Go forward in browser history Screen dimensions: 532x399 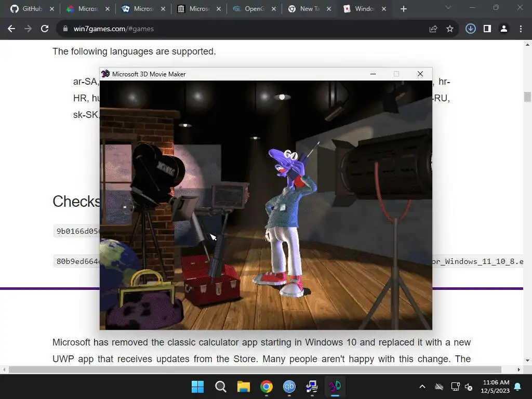coord(28,29)
